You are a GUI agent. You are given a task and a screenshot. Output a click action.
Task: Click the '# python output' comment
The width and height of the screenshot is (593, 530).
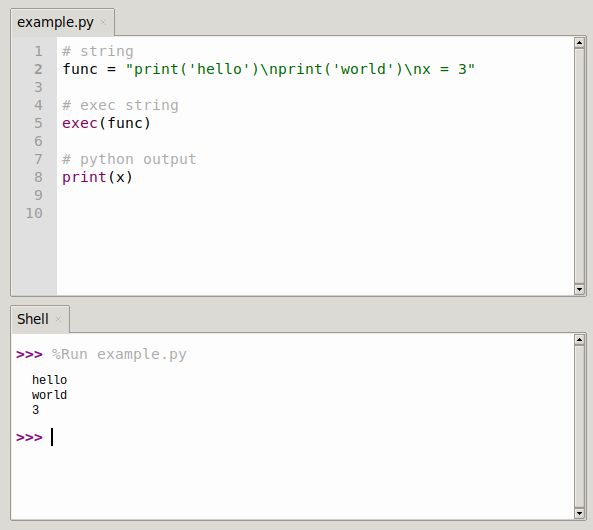pos(129,160)
